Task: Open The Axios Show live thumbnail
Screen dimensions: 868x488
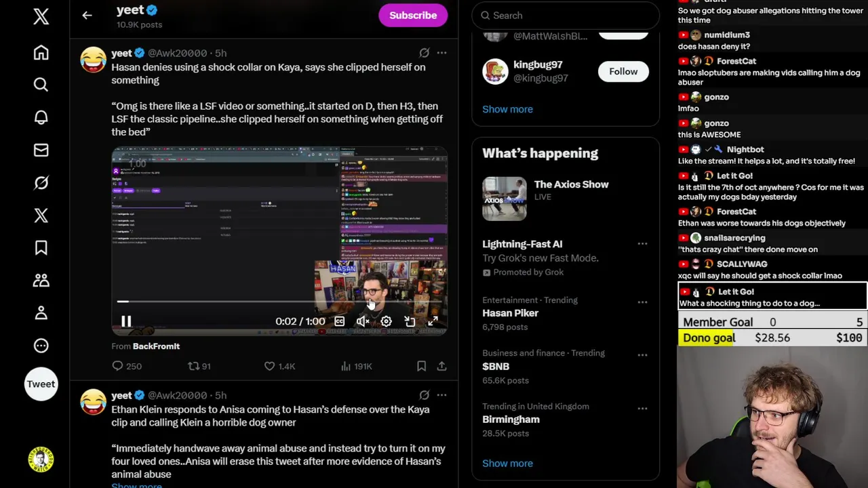Action: 504,199
